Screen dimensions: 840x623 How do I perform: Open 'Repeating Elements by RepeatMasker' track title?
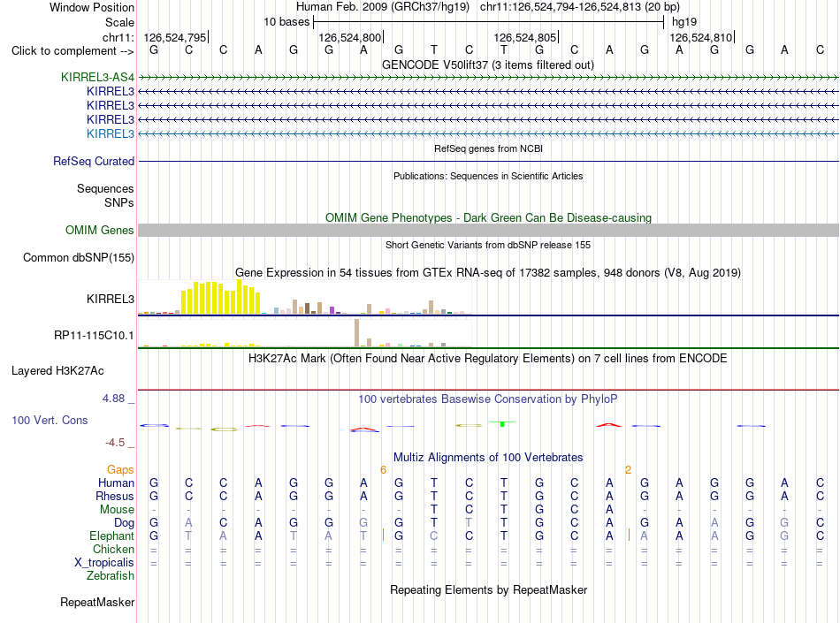[488, 590]
